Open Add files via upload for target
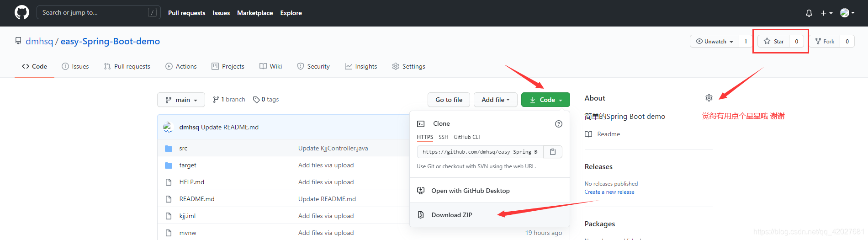The height and width of the screenshot is (240, 868). pos(326,165)
